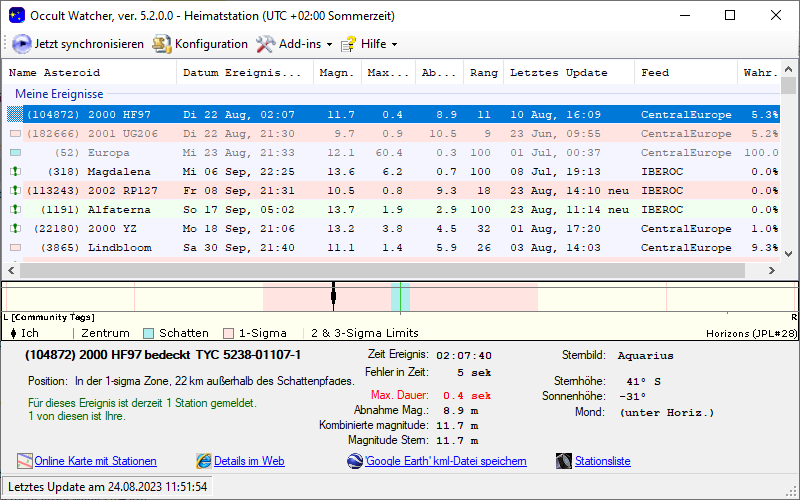Click the black station marker on path timeline
Viewport: 800px width, 500px height.
click(x=333, y=296)
